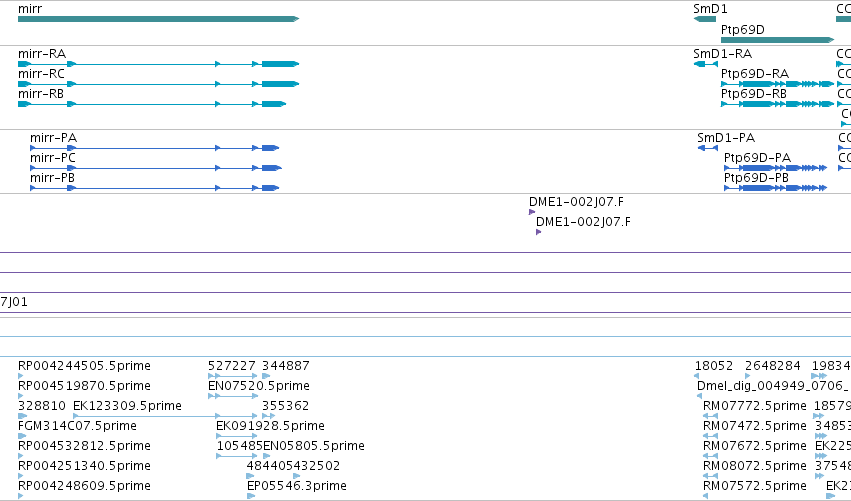Select the 328810 feature label

coord(42,406)
